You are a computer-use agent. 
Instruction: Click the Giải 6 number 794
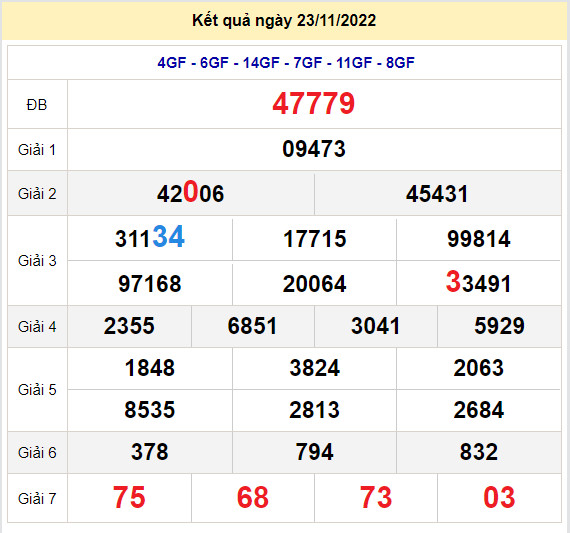click(314, 452)
